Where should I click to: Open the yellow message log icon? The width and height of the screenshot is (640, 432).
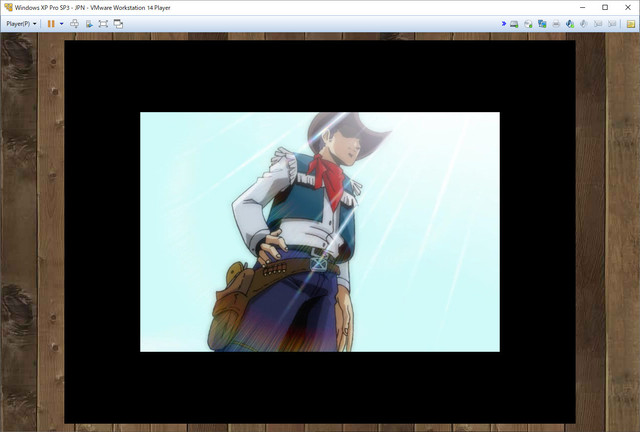[631, 24]
